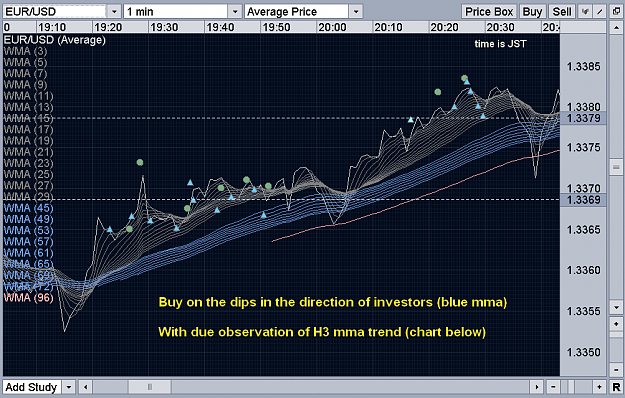625x398 pixels.
Task: Click the vertical zoom in plus button
Action: 616,323
